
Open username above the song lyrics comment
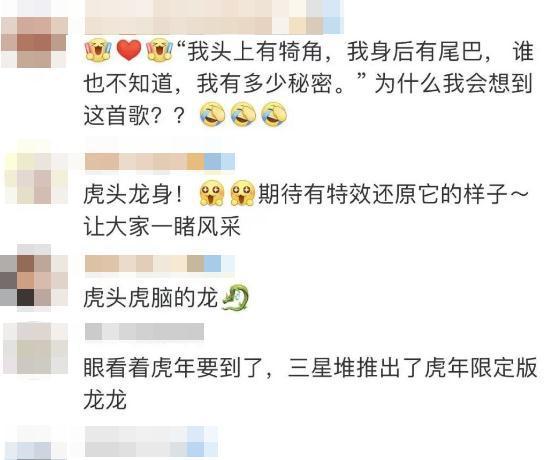(x=214, y=17)
